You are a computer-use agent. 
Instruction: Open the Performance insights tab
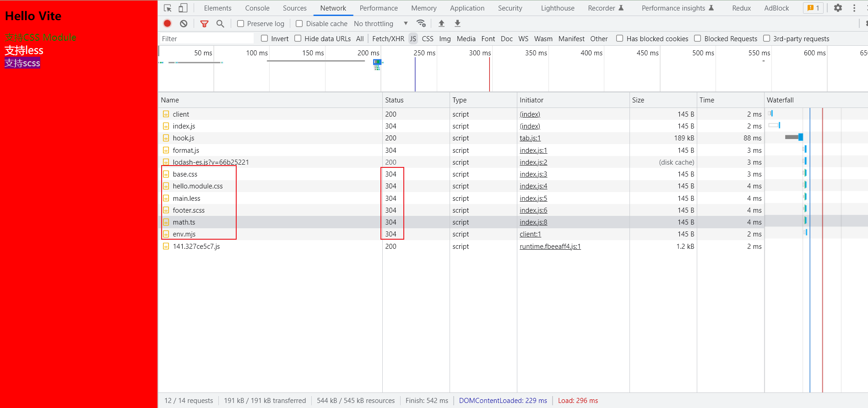[x=678, y=8]
